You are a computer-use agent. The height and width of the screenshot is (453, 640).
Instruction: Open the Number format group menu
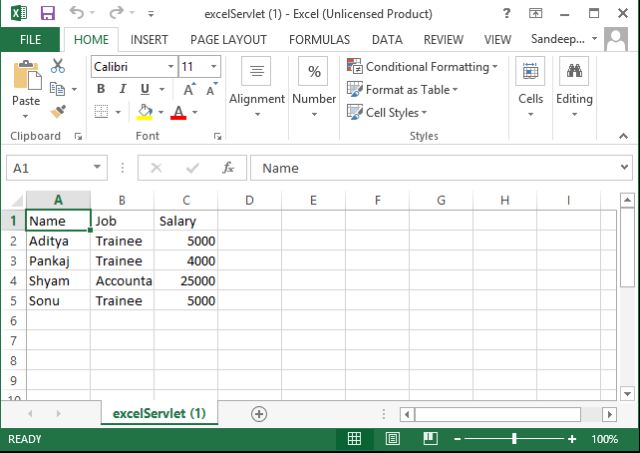pyautogui.click(x=314, y=87)
